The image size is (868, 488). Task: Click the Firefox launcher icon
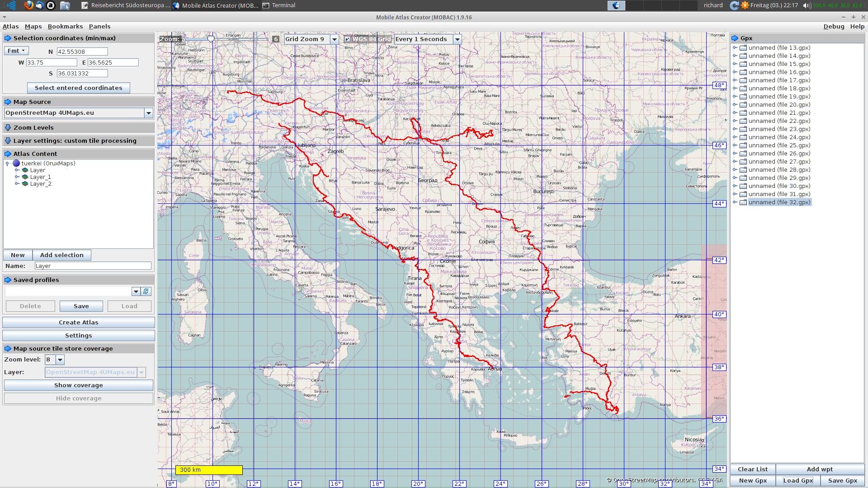tap(28, 5)
